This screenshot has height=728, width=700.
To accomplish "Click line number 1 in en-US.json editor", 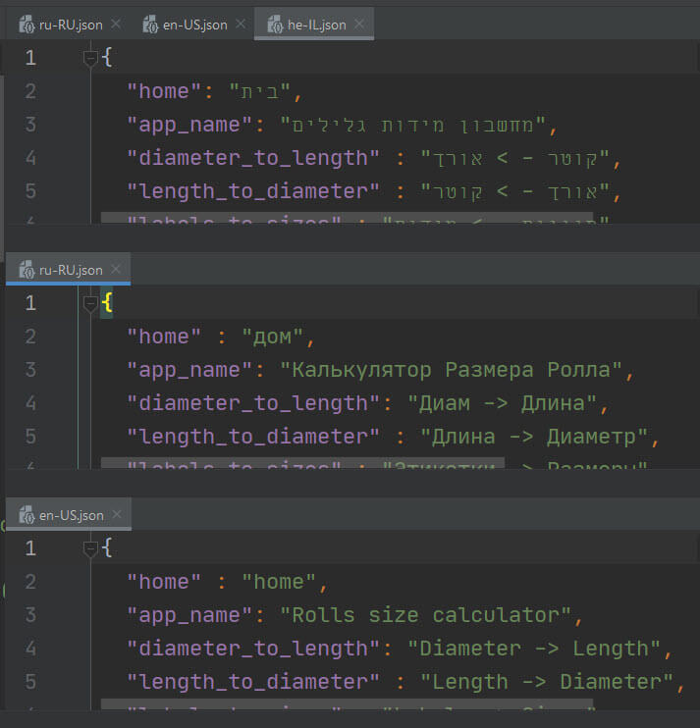I will click(30, 548).
